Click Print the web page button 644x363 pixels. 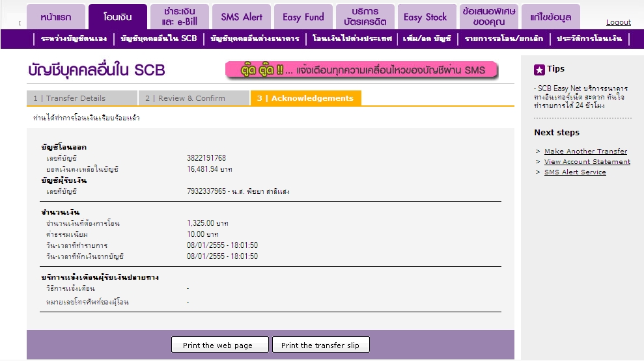[219, 345]
